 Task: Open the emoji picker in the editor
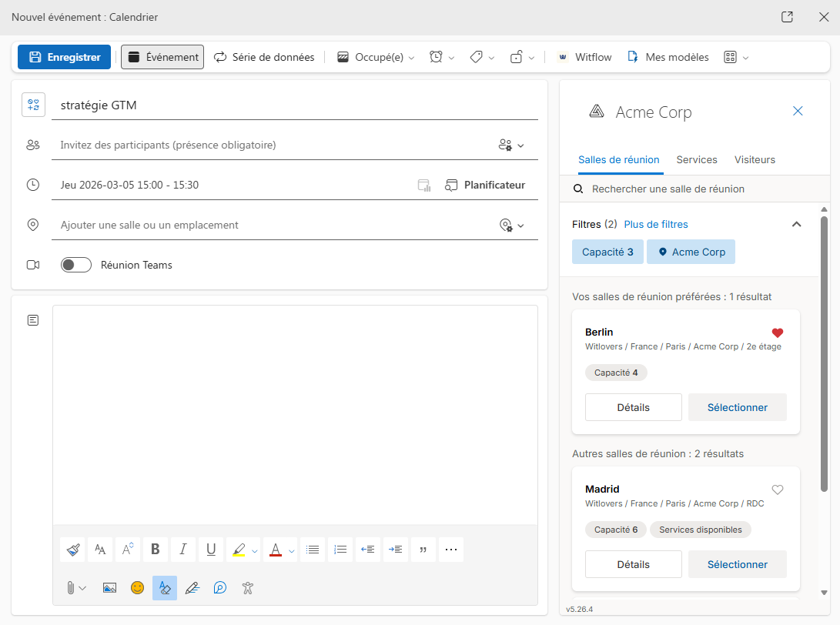click(136, 587)
